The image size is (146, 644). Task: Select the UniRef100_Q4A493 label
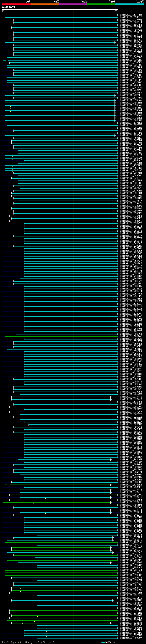pyautogui.click(x=131, y=90)
